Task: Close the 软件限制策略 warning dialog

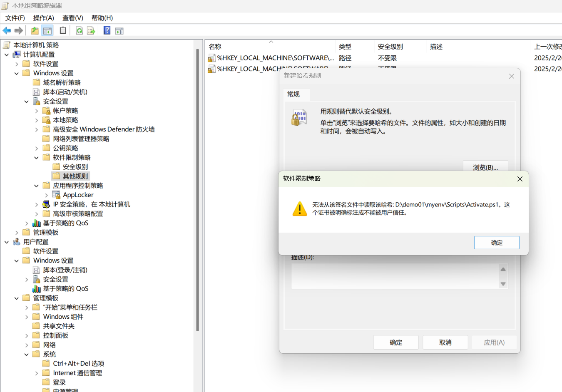Action: click(520, 179)
